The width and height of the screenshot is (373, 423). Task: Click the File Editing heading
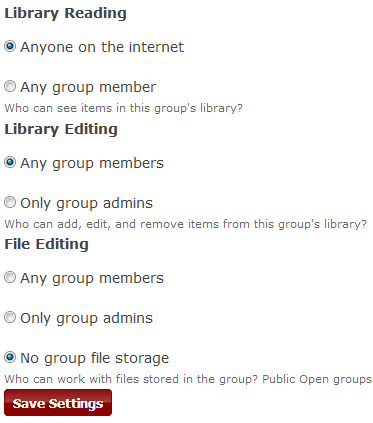click(x=46, y=244)
